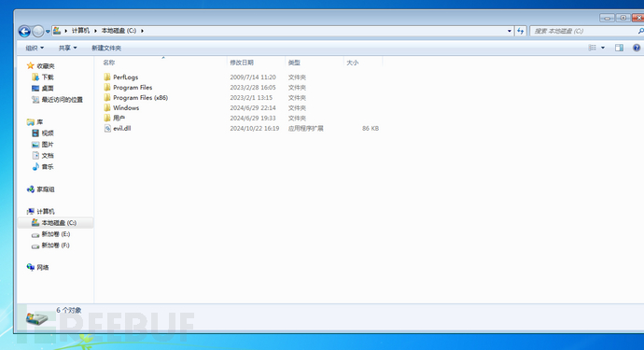
Task: Click the 图片 icon in sidebar
Action: (x=35, y=144)
